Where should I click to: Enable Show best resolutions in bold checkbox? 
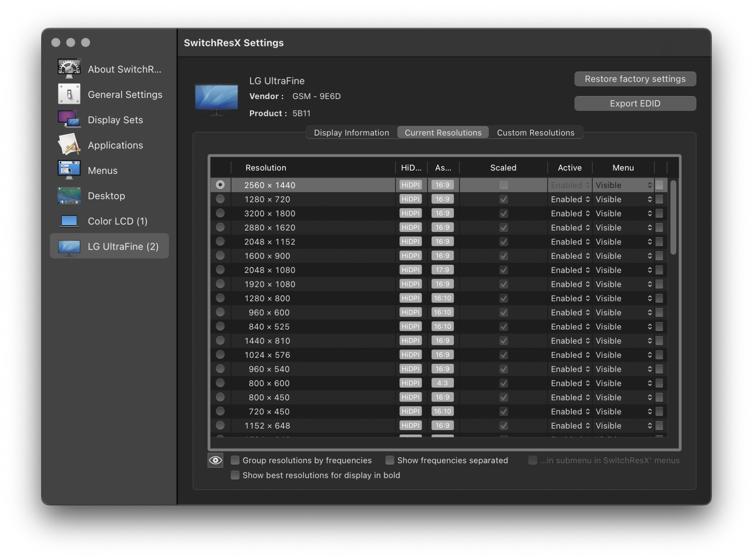click(x=235, y=475)
